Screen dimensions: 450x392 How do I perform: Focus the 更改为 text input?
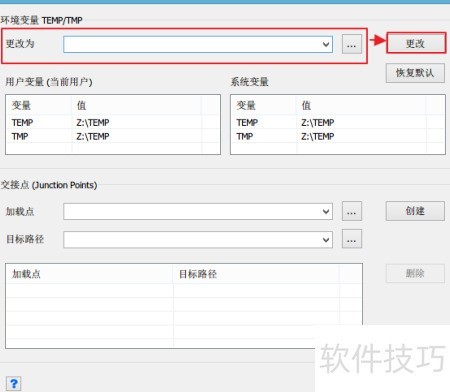[192, 44]
